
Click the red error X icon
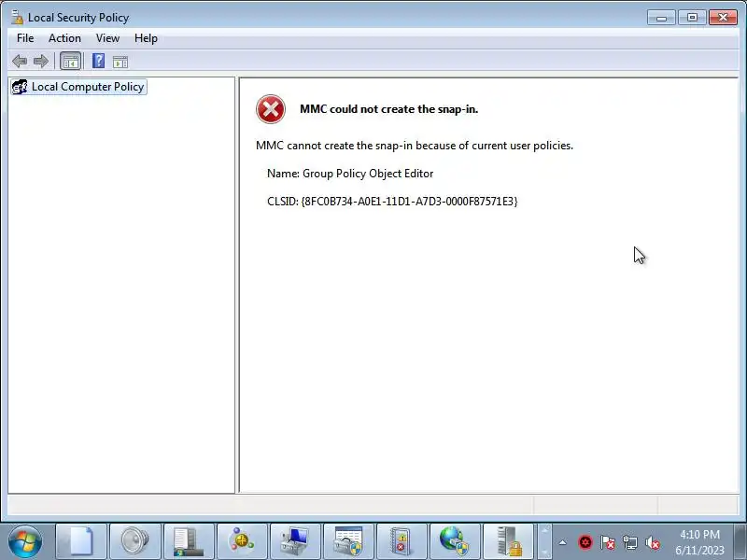coord(271,109)
